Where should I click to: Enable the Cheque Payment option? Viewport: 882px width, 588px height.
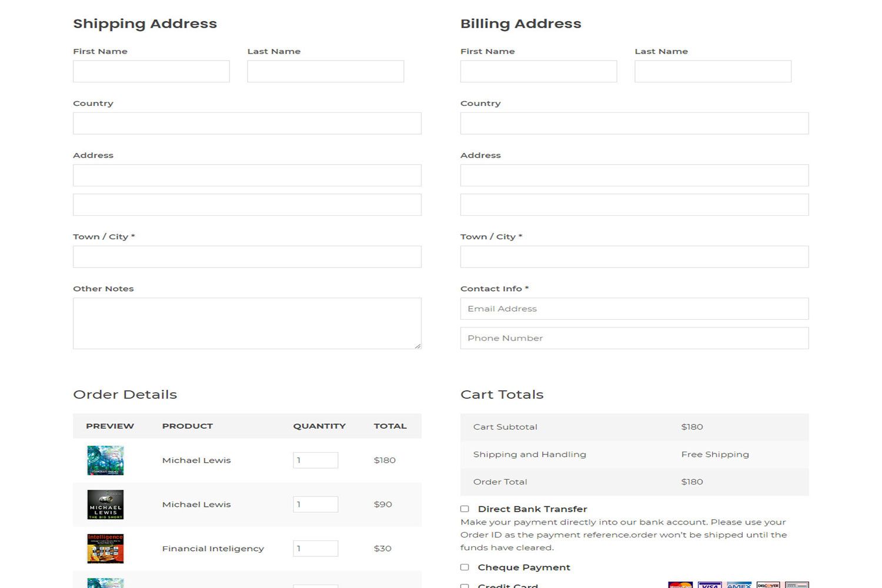(465, 567)
